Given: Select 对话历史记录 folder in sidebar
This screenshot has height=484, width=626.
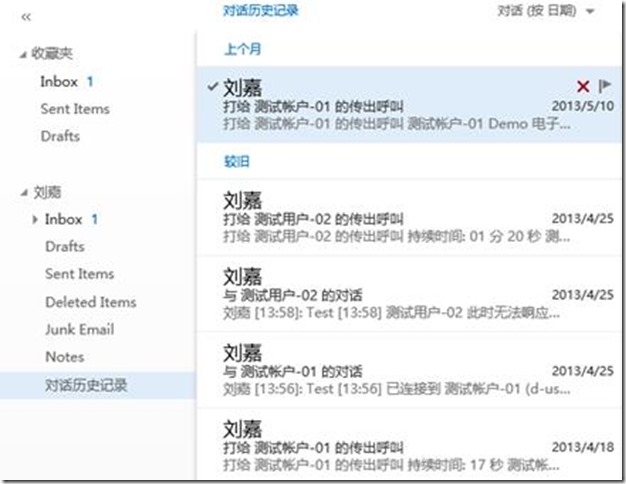Looking at the screenshot, I should point(86,385).
